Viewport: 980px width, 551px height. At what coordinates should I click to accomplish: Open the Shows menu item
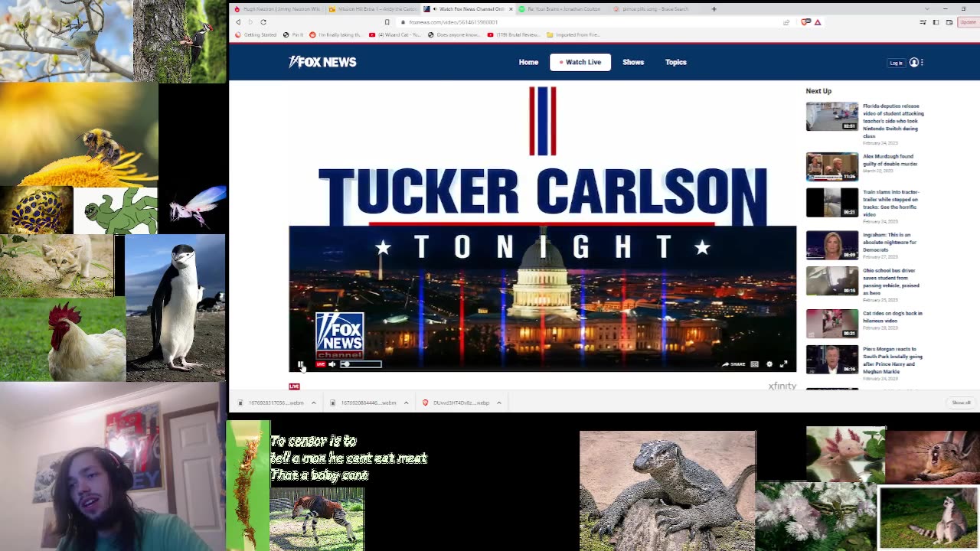pyautogui.click(x=633, y=62)
